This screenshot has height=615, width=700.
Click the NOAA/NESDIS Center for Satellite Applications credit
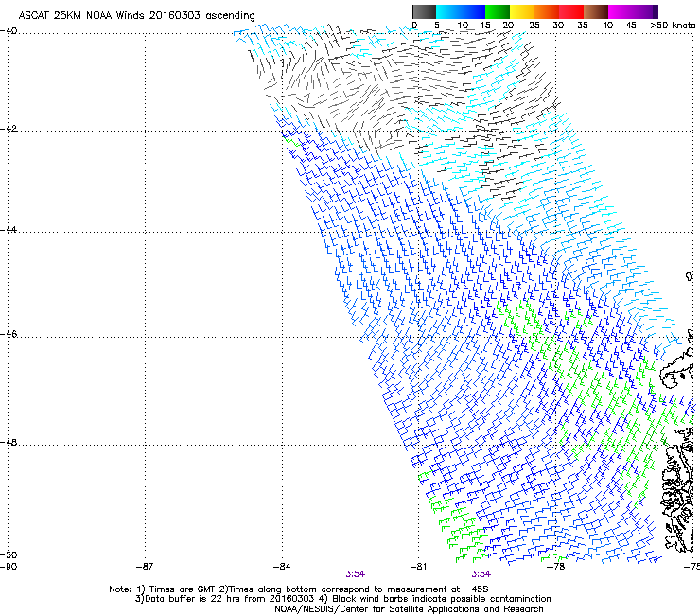[x=409, y=609]
